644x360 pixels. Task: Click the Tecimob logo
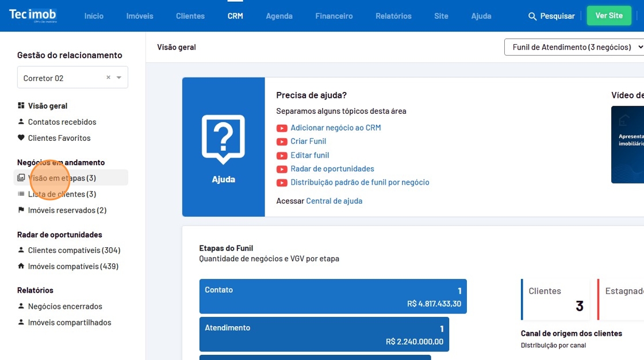coord(33,16)
